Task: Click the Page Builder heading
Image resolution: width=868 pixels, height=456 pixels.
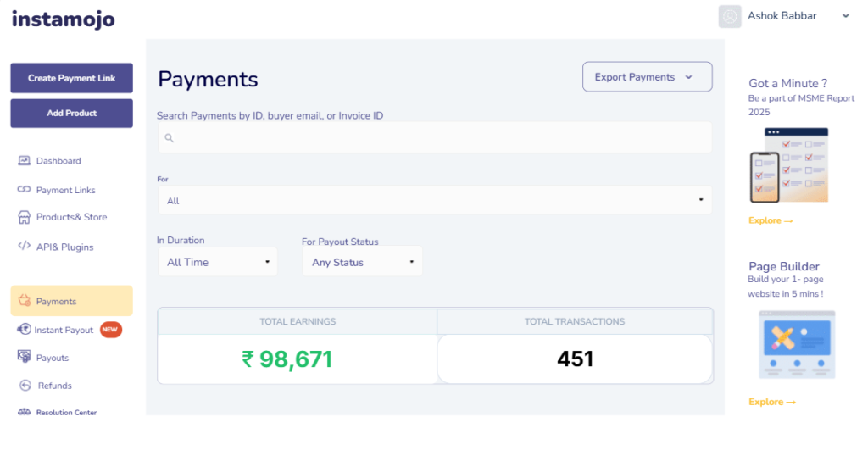Action: [x=783, y=266]
